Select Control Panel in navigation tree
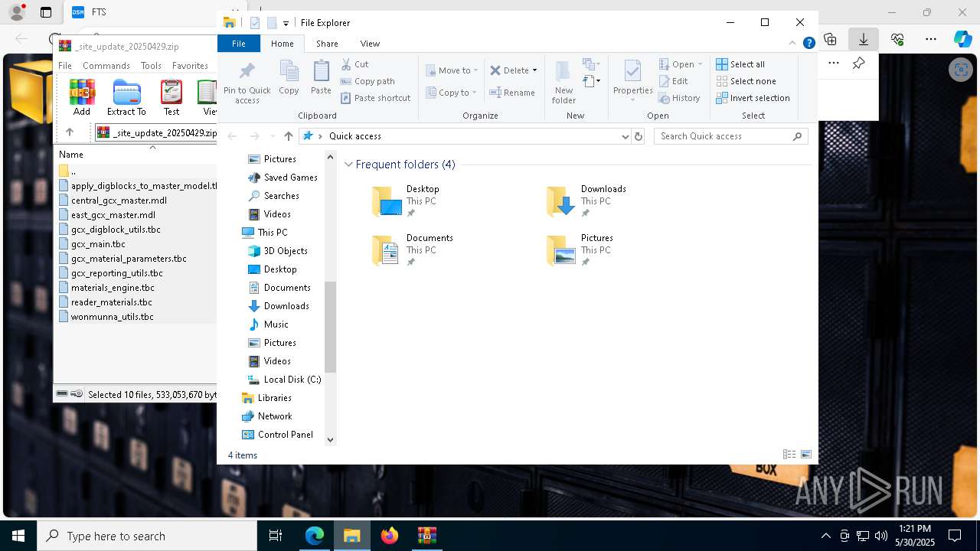 point(277,435)
